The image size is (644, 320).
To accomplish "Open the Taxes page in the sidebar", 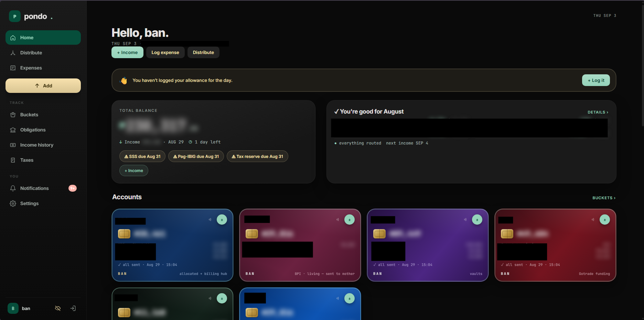I will pos(43,160).
